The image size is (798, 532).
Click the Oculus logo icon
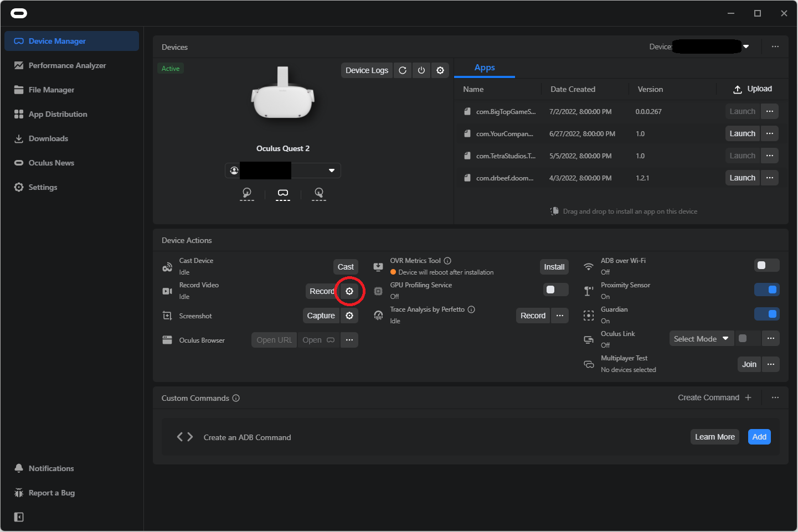point(19,13)
